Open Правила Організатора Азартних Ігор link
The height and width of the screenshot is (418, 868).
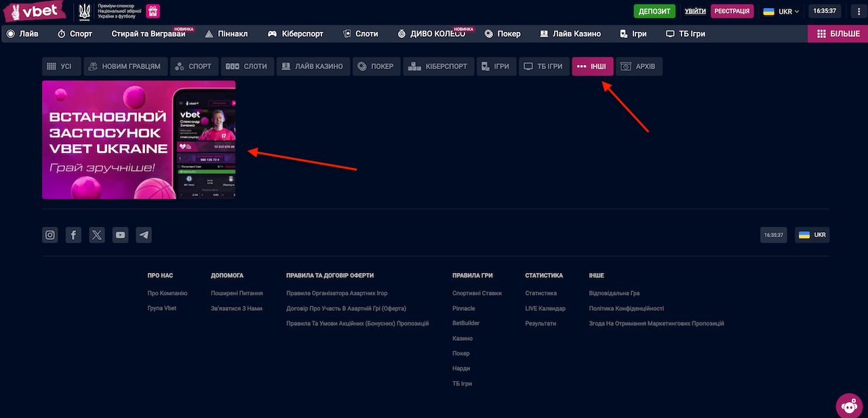tap(337, 293)
